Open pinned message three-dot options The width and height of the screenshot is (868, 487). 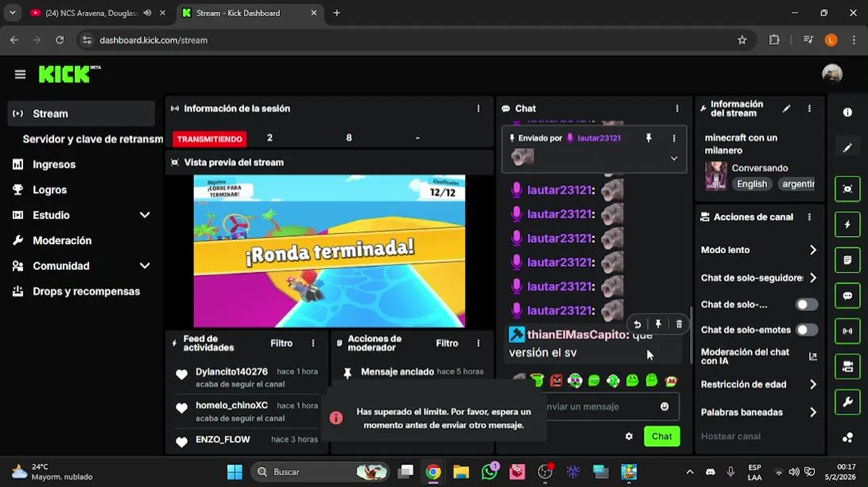point(674,138)
